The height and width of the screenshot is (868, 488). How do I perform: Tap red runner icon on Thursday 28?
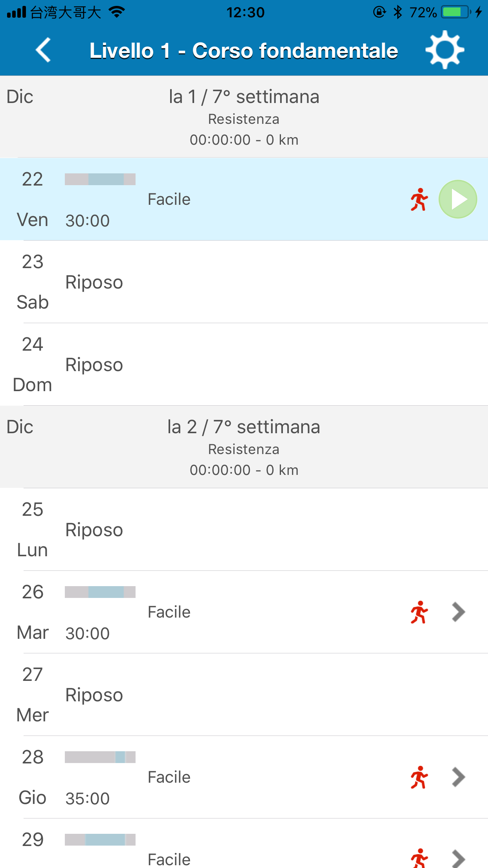click(x=419, y=777)
